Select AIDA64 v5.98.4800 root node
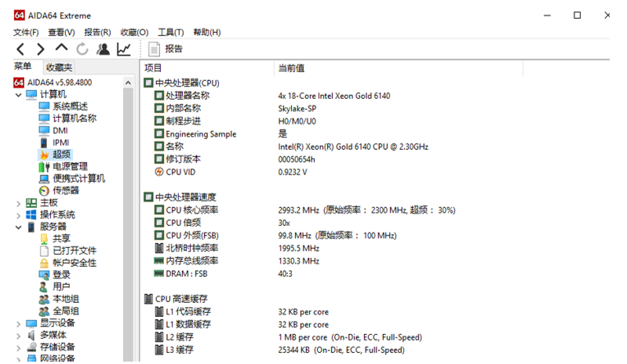 pyautogui.click(x=53, y=82)
